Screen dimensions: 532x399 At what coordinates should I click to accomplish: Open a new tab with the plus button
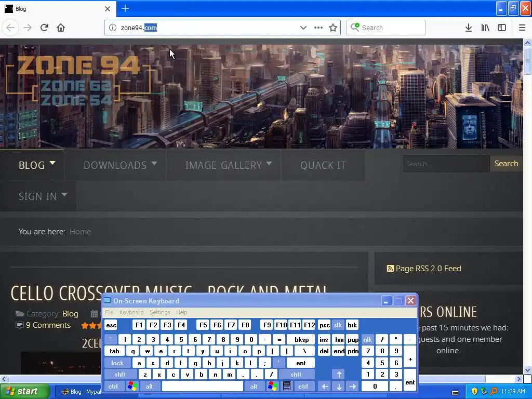(125, 8)
